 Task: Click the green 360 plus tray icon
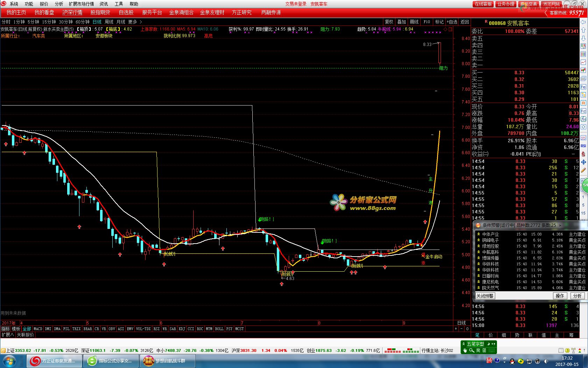(520, 361)
